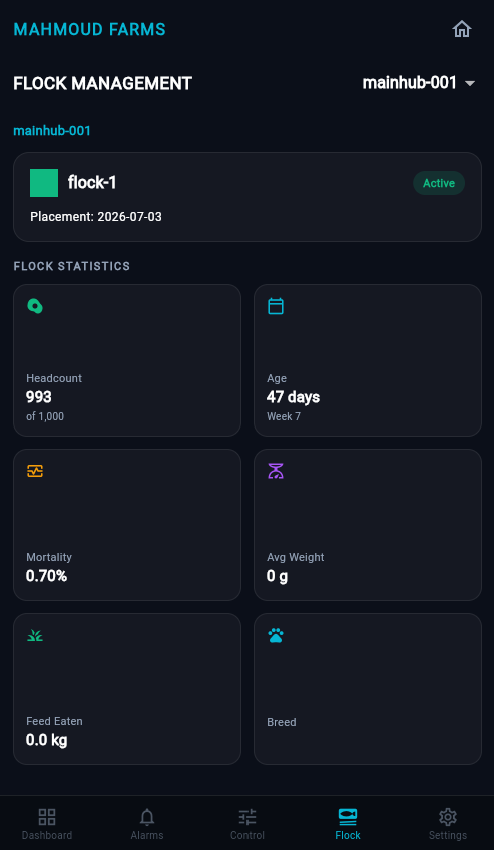Click the FLOCK MANAGEMENT heading
Viewport: 494px width, 850px height.
tap(102, 83)
